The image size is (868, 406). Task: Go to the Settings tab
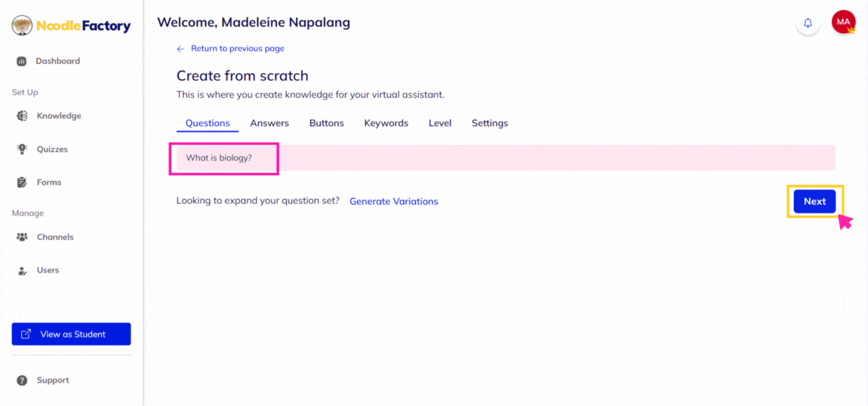pyautogui.click(x=490, y=123)
